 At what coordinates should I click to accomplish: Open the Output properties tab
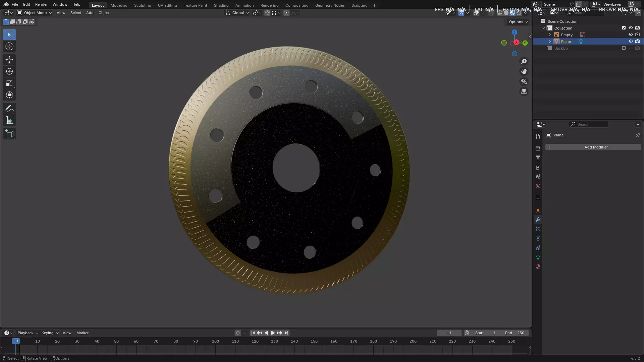coord(538,158)
